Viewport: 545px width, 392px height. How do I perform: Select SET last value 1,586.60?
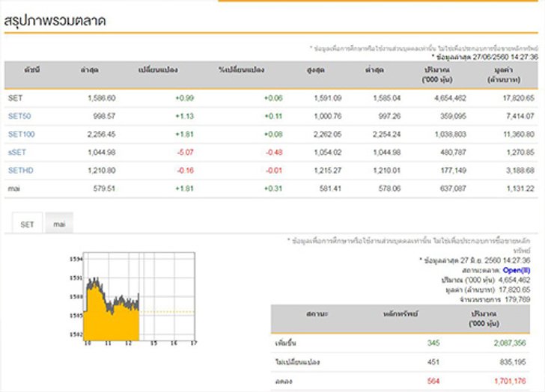tap(102, 98)
